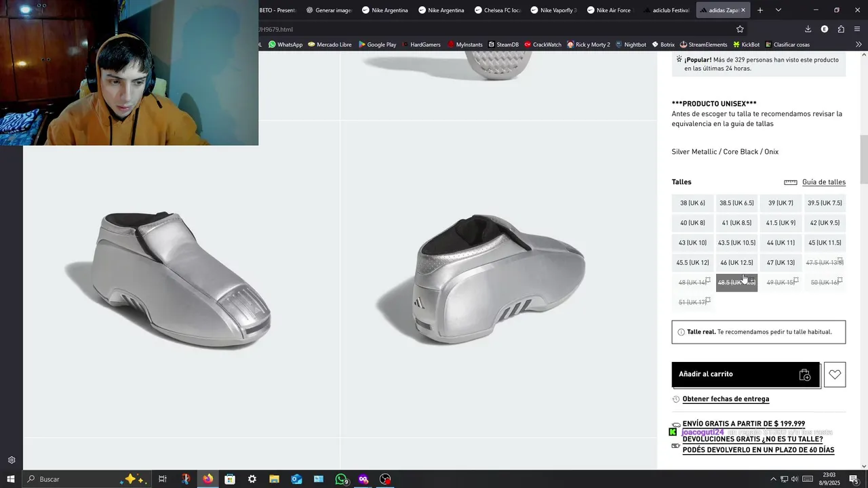The width and height of the screenshot is (868, 488).
Task: Open the account profile icon in toolbar
Action: pos(825,29)
